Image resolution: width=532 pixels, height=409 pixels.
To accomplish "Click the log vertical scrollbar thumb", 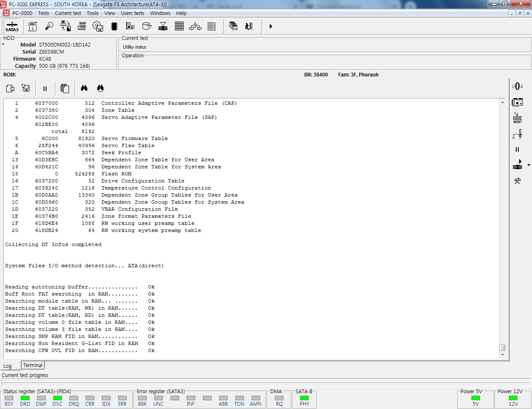I will click(502, 347).
